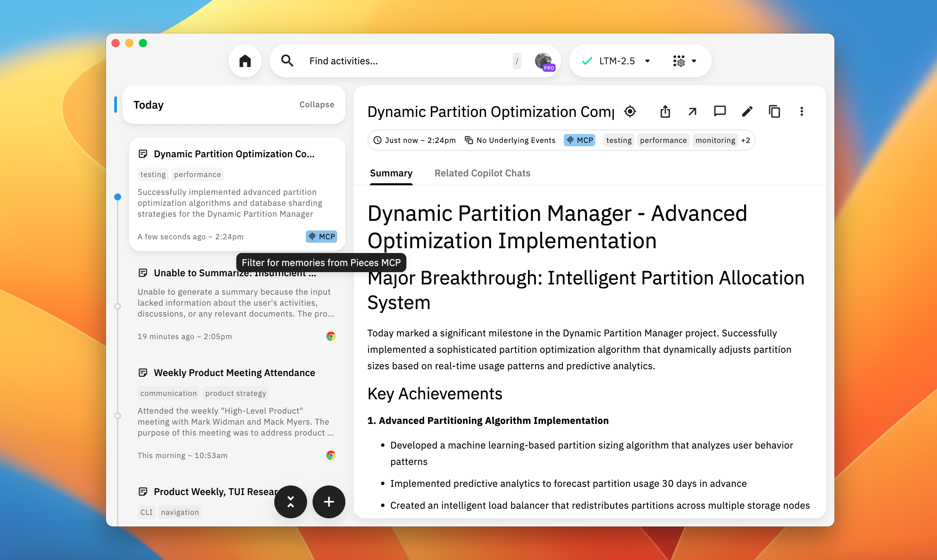Switch to Related Copilot Chats tab
Viewport: 937px width, 560px height.
coord(482,173)
